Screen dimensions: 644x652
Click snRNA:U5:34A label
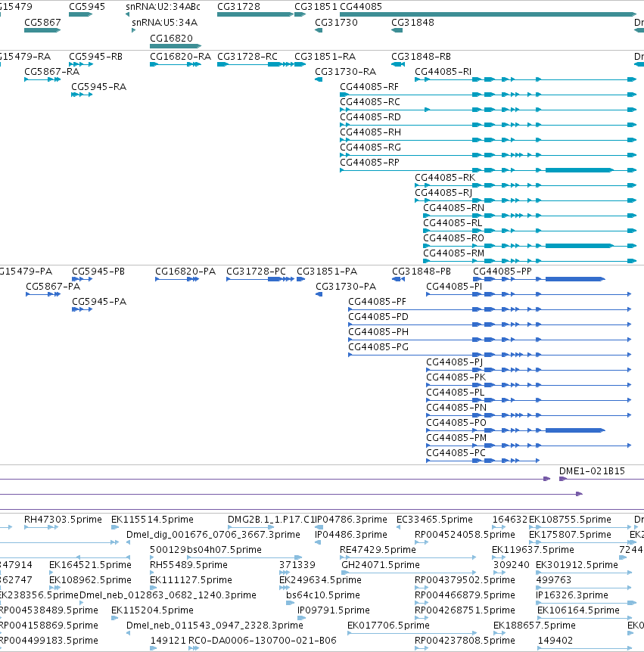click(165, 23)
